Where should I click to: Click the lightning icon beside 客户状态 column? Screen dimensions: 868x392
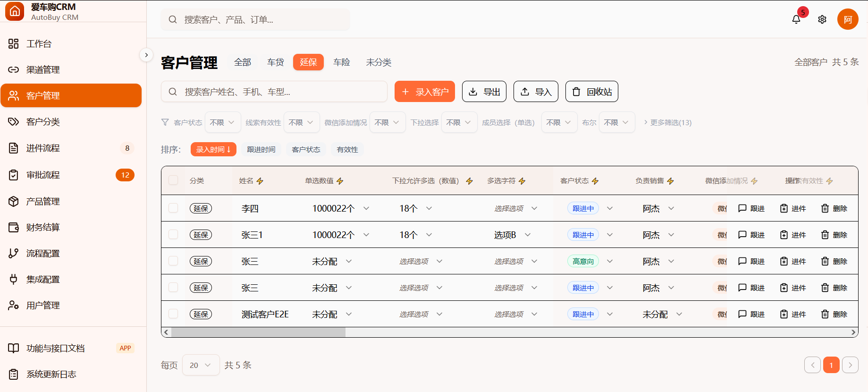point(595,181)
